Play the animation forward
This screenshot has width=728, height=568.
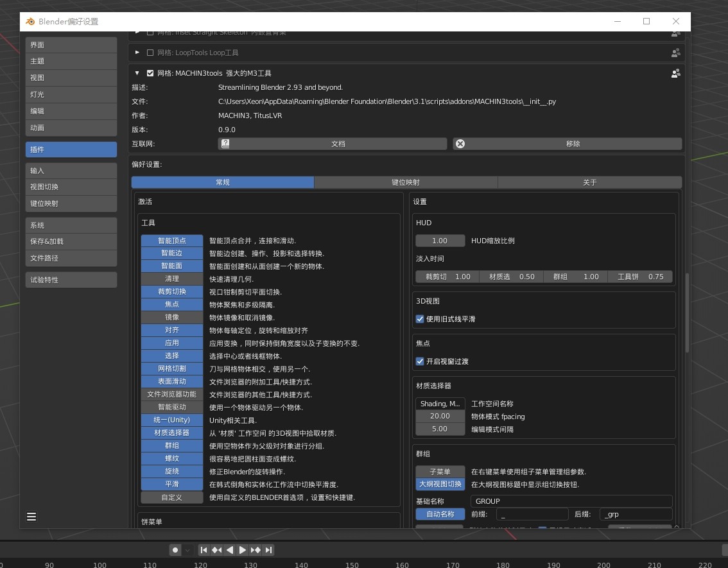click(x=243, y=550)
